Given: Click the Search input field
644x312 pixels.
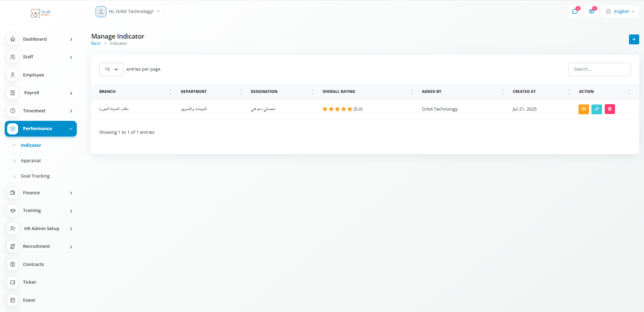Looking at the screenshot, I should point(599,69).
